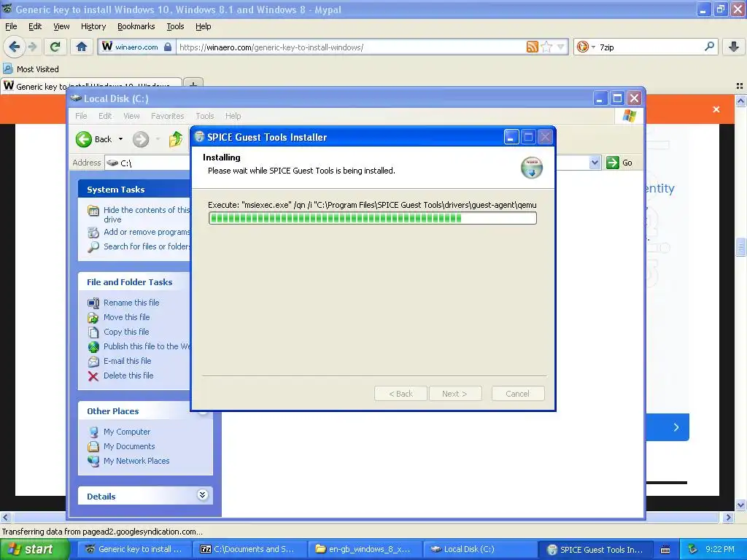Viewport: 747px width, 560px height.
Task: Click the RSS feed icon in address bar
Action: pos(532,47)
